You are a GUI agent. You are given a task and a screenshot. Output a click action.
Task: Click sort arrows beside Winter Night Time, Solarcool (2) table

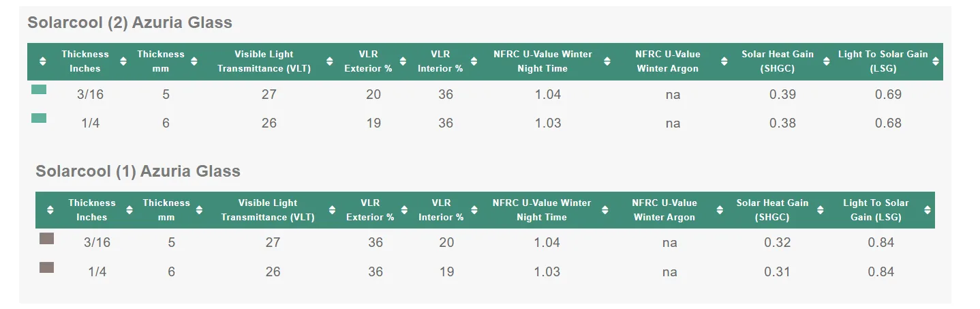[x=607, y=61]
